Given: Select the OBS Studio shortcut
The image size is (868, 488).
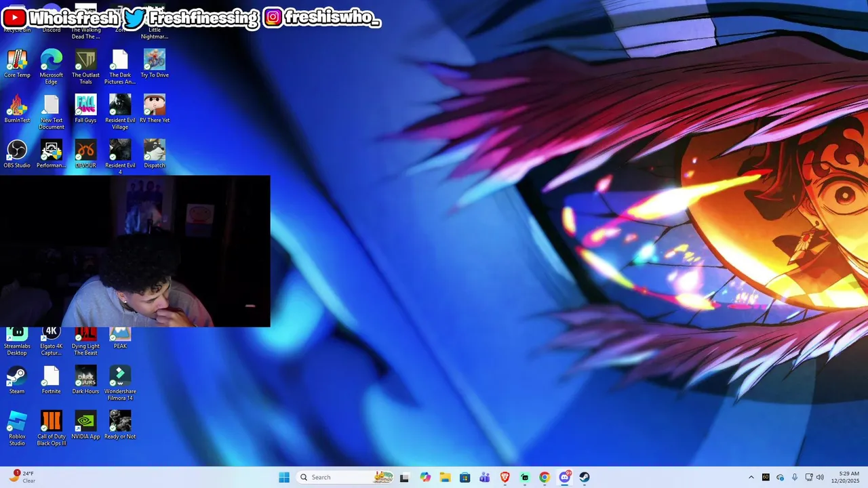Looking at the screenshot, I should tap(17, 154).
